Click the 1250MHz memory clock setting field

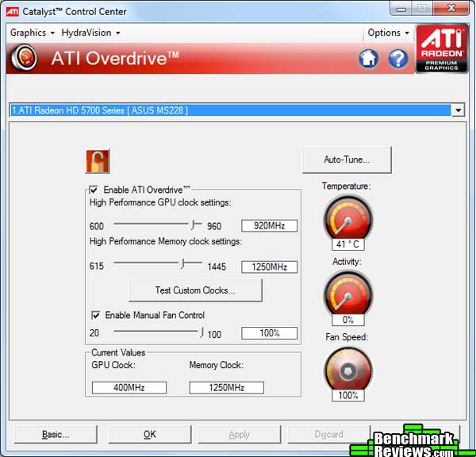point(269,267)
